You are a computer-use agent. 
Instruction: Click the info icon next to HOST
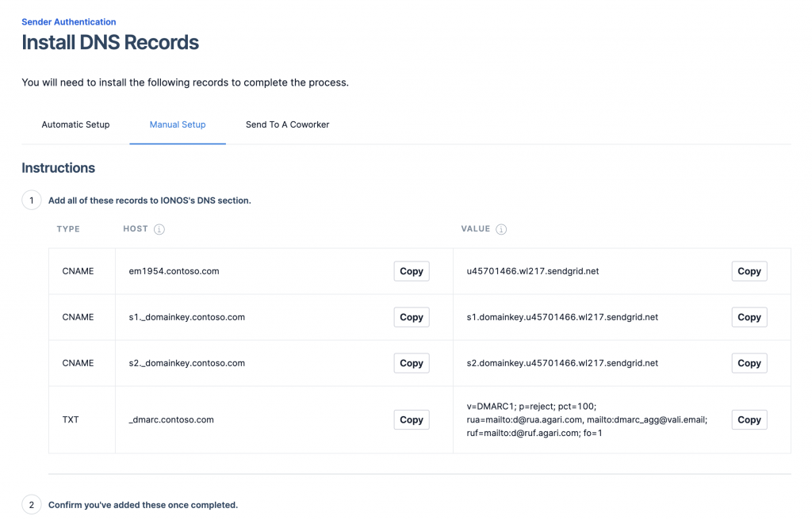(159, 229)
